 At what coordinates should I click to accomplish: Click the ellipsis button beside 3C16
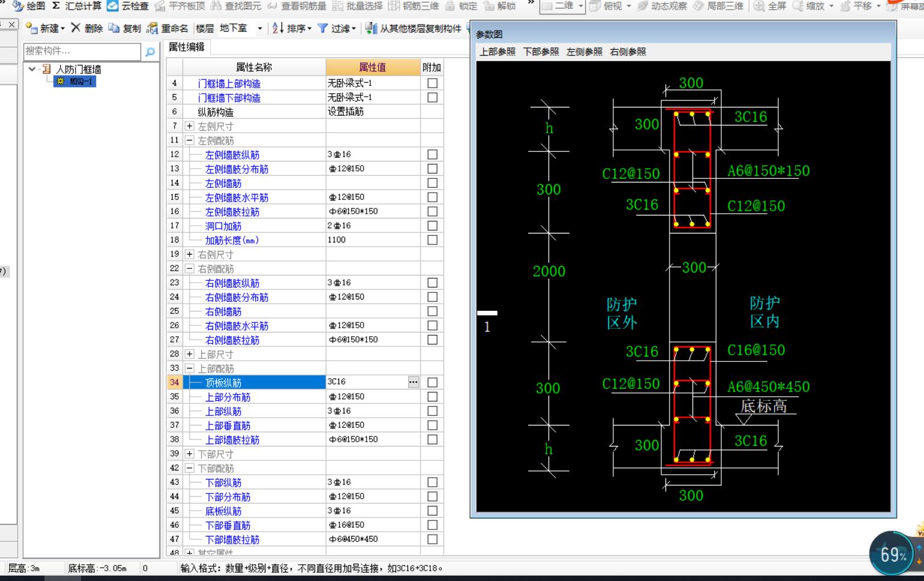tap(413, 382)
